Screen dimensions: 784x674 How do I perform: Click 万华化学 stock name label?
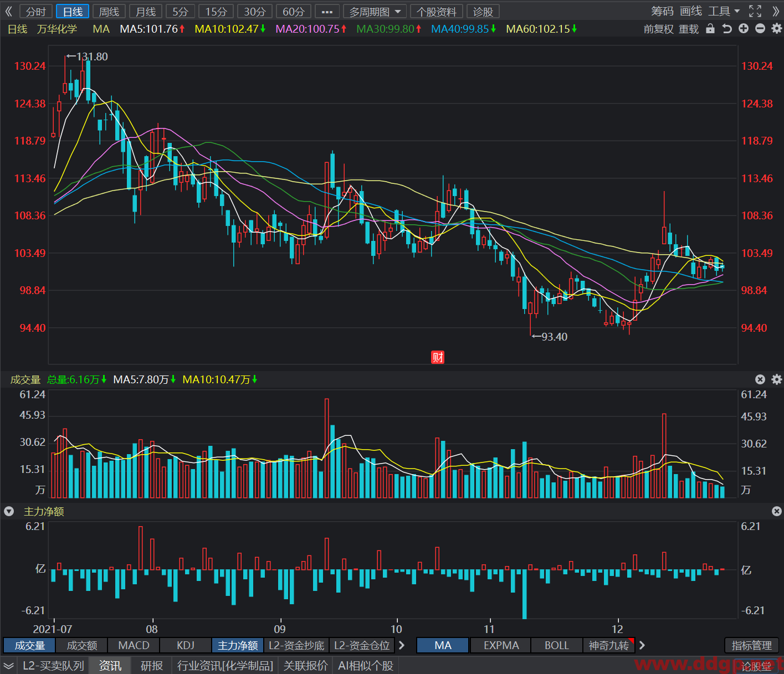pyautogui.click(x=57, y=29)
